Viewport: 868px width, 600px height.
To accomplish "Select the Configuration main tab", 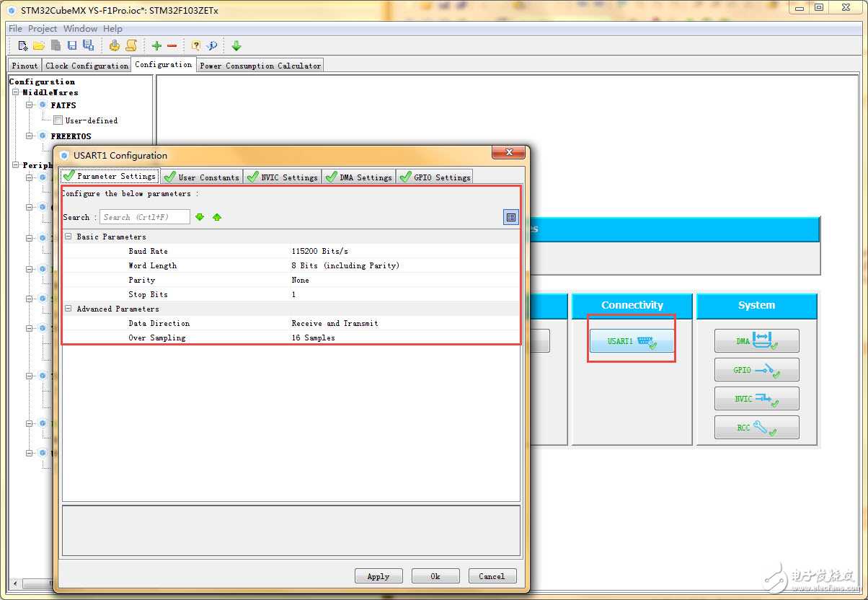I will pyautogui.click(x=164, y=64).
